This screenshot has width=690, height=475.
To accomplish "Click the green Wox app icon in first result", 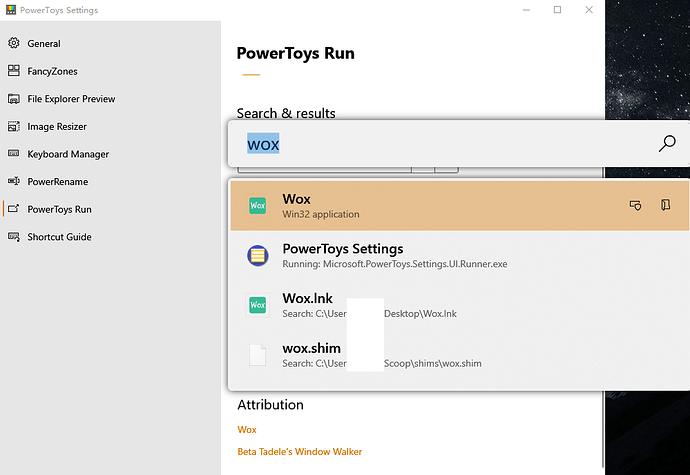I will (x=257, y=206).
